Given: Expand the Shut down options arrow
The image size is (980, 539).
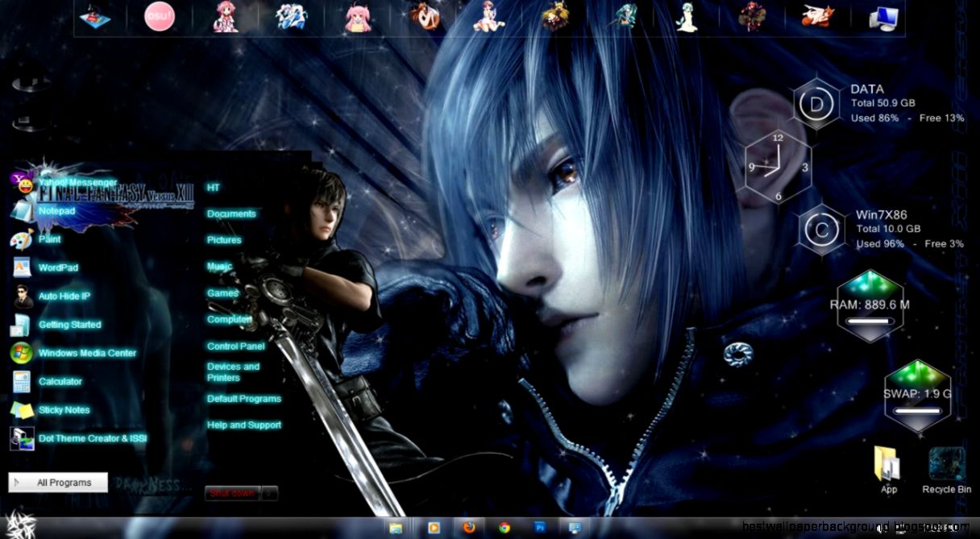Looking at the screenshot, I should (x=268, y=491).
